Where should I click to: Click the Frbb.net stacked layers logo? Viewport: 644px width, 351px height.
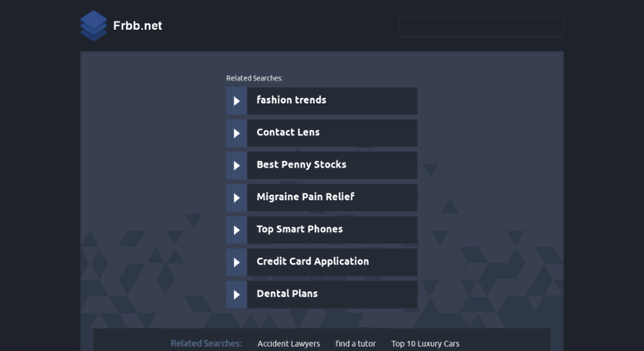94,26
